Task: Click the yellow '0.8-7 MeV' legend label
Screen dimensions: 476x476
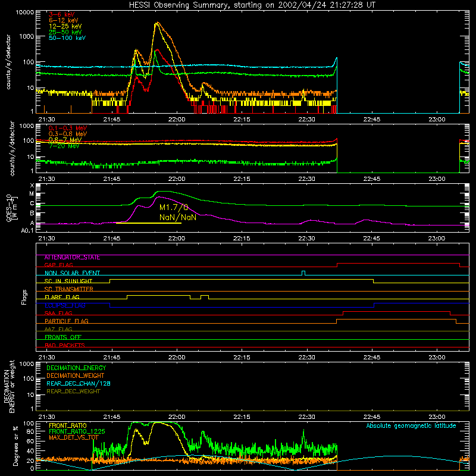Action: [65, 140]
